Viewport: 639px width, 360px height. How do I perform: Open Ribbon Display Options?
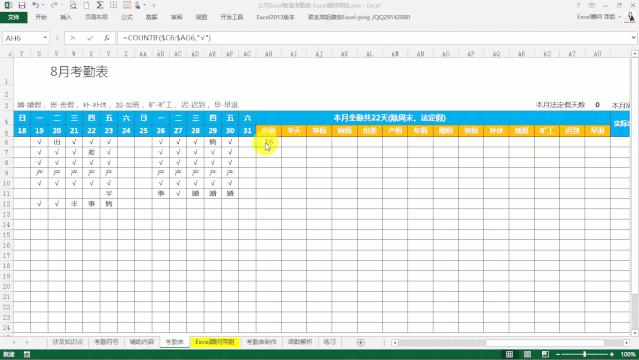[592, 5]
